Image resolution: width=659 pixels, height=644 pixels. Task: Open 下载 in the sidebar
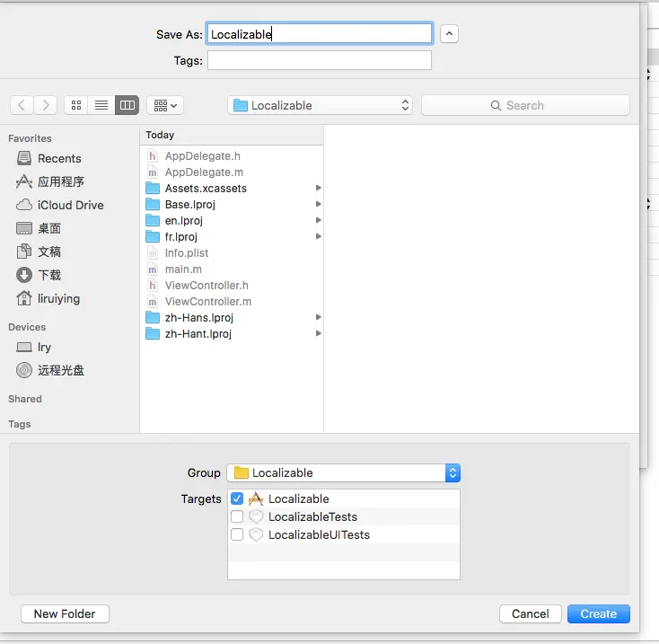[x=39, y=275]
